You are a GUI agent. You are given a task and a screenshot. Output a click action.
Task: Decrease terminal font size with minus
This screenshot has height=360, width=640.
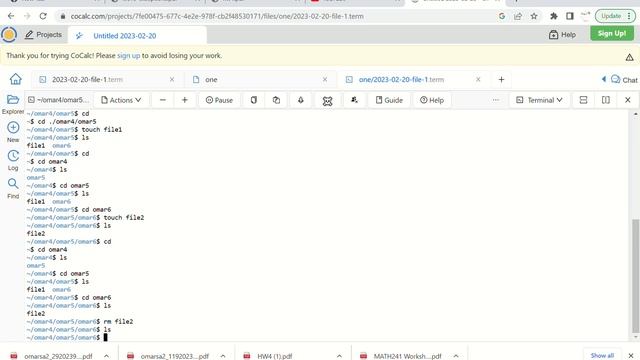162,100
